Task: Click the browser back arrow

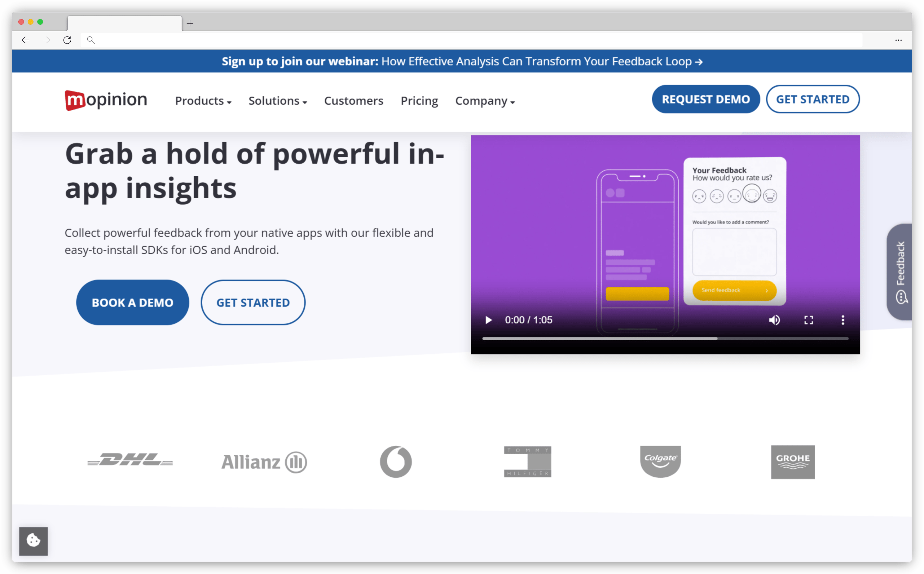Action: (25, 40)
